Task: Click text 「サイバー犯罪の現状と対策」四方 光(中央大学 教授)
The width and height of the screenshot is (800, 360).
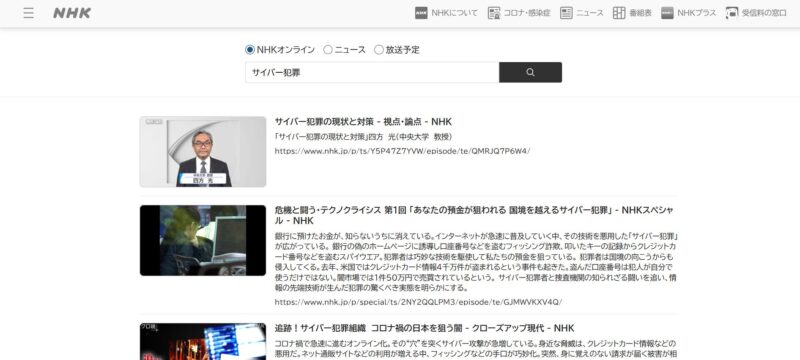Action: coord(363,137)
